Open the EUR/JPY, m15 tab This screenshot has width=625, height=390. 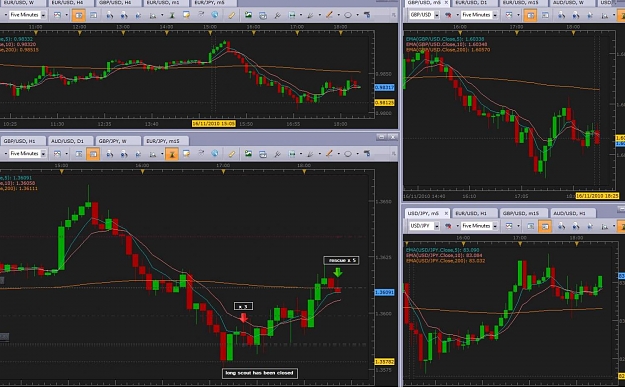pos(165,141)
